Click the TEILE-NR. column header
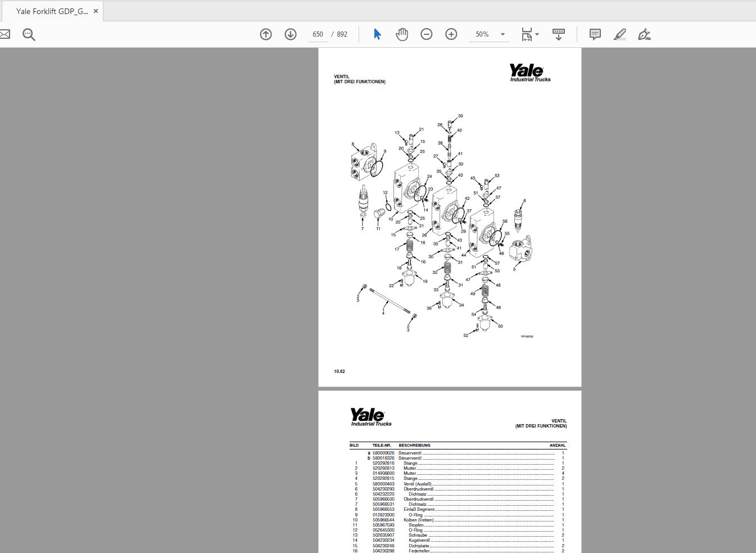The height and width of the screenshot is (553, 756). [382, 445]
